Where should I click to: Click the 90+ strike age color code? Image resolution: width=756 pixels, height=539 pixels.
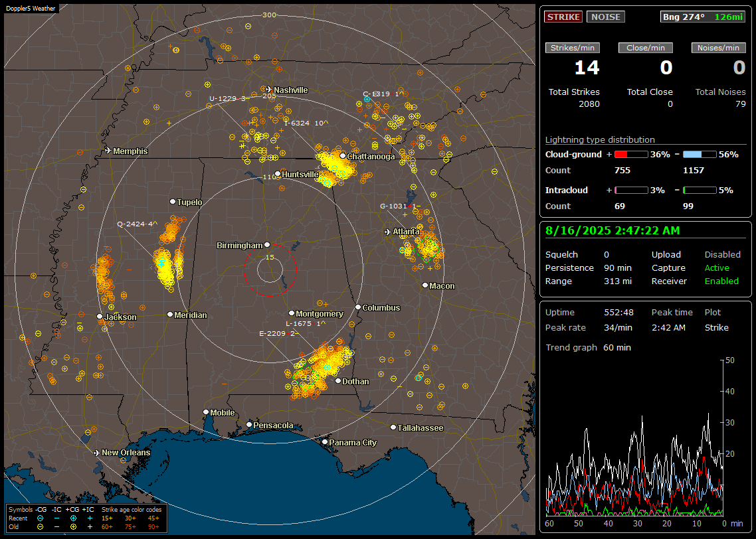[153, 527]
